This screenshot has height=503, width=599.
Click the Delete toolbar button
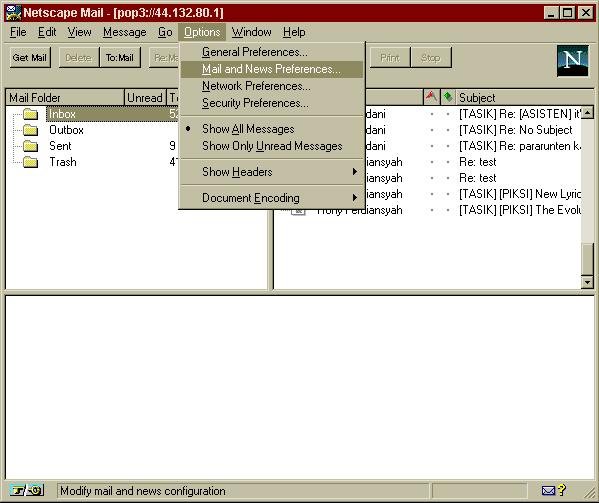tap(79, 58)
